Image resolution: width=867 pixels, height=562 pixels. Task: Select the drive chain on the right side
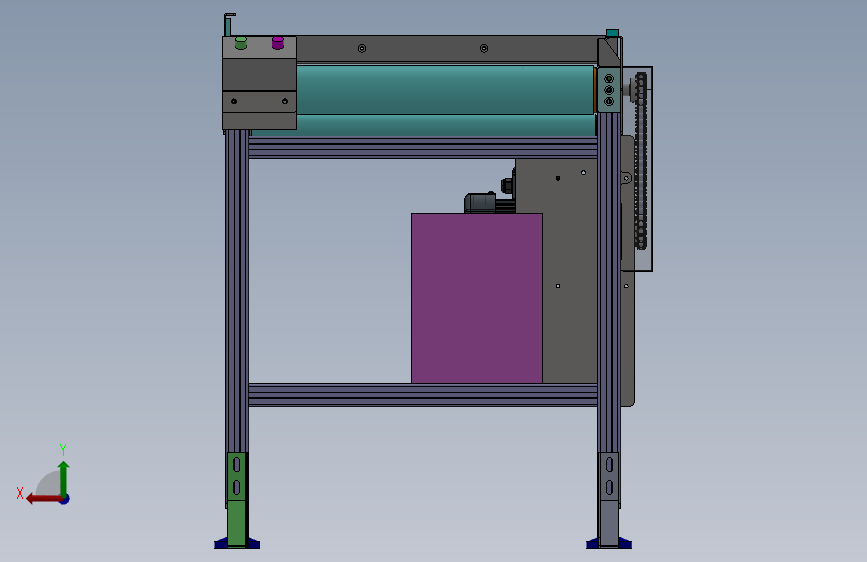[641, 160]
